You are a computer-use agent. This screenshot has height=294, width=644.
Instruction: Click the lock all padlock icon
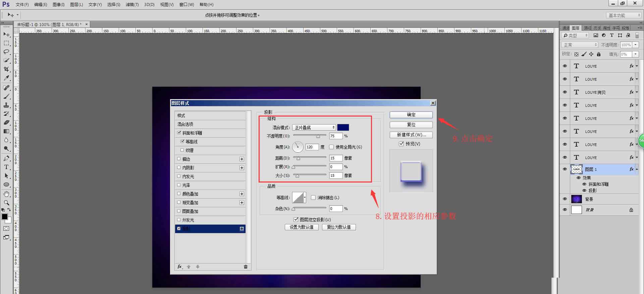coord(599,54)
